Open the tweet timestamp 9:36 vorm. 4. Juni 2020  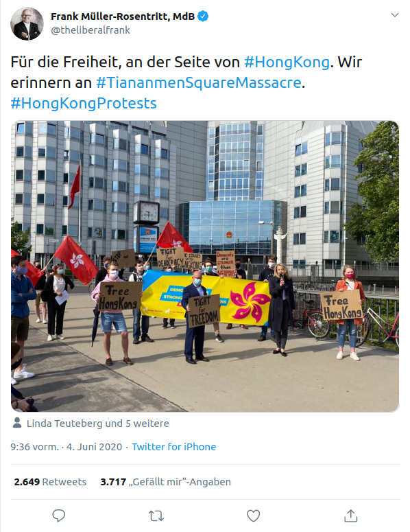[x=66, y=446]
